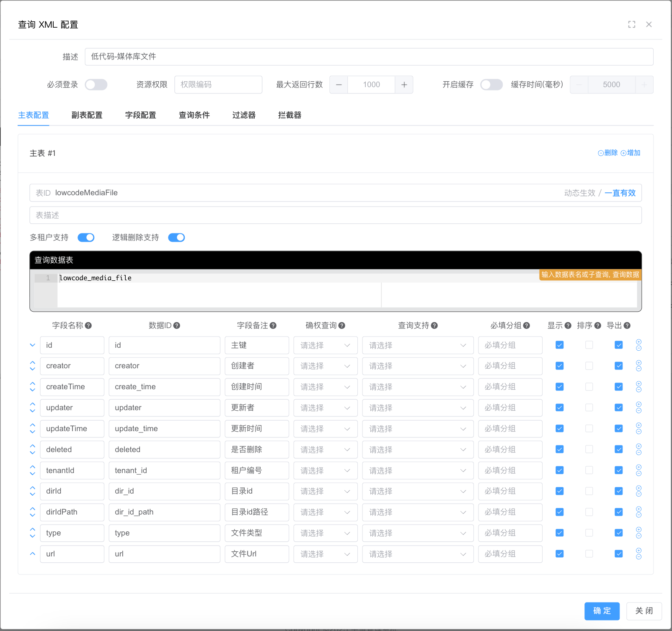Move the id field down with its arrow

(x=33, y=345)
